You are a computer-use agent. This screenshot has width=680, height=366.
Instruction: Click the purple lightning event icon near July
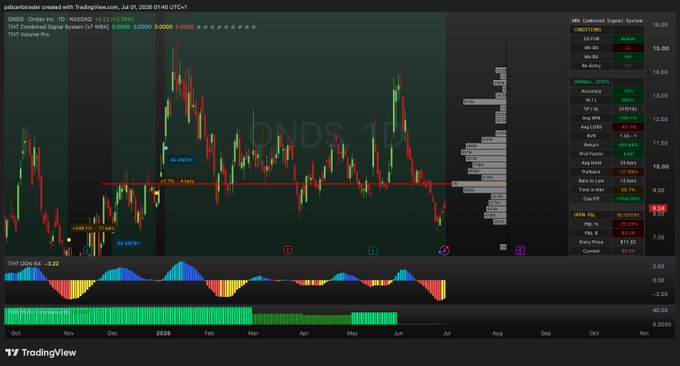(x=444, y=250)
